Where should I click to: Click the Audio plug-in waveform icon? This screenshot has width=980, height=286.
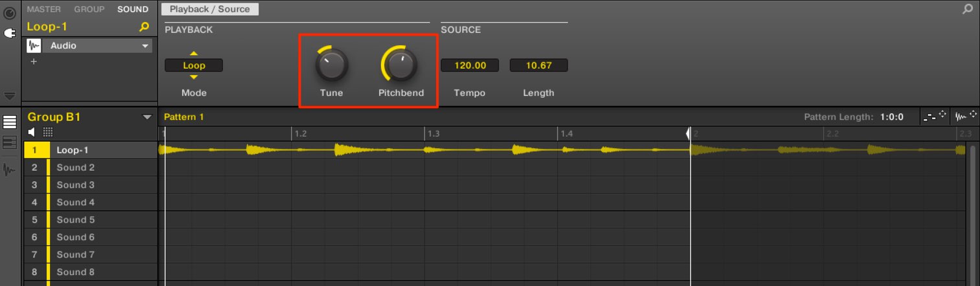[x=34, y=46]
